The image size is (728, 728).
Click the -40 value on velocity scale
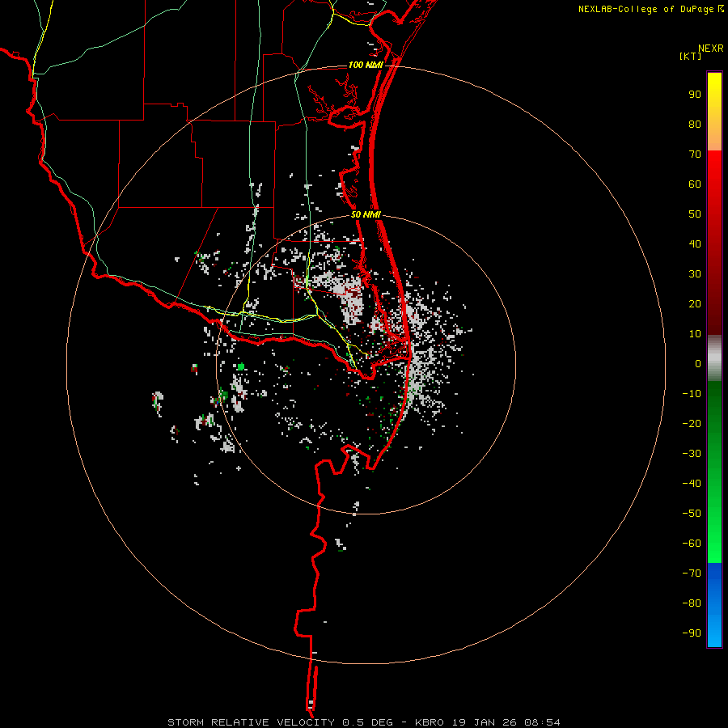tap(692, 484)
